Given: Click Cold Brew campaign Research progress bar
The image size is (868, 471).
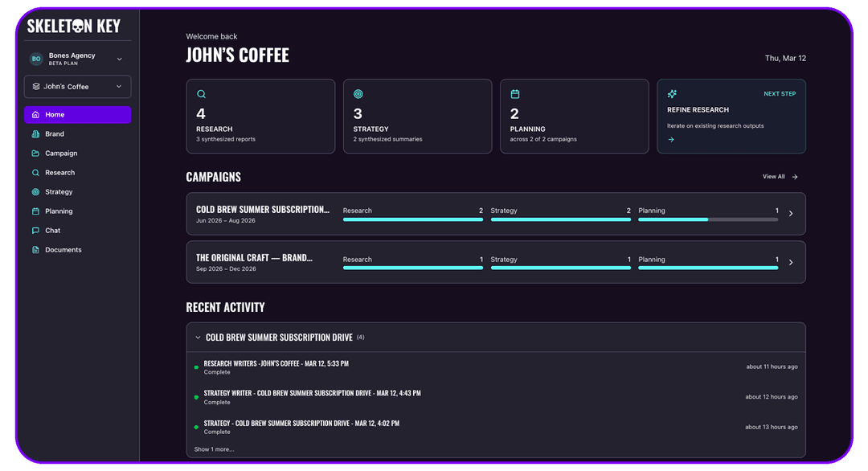Looking at the screenshot, I should (x=413, y=219).
